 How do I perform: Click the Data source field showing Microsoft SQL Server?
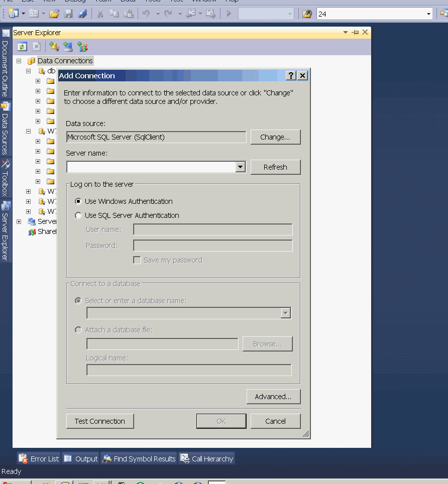(x=156, y=137)
